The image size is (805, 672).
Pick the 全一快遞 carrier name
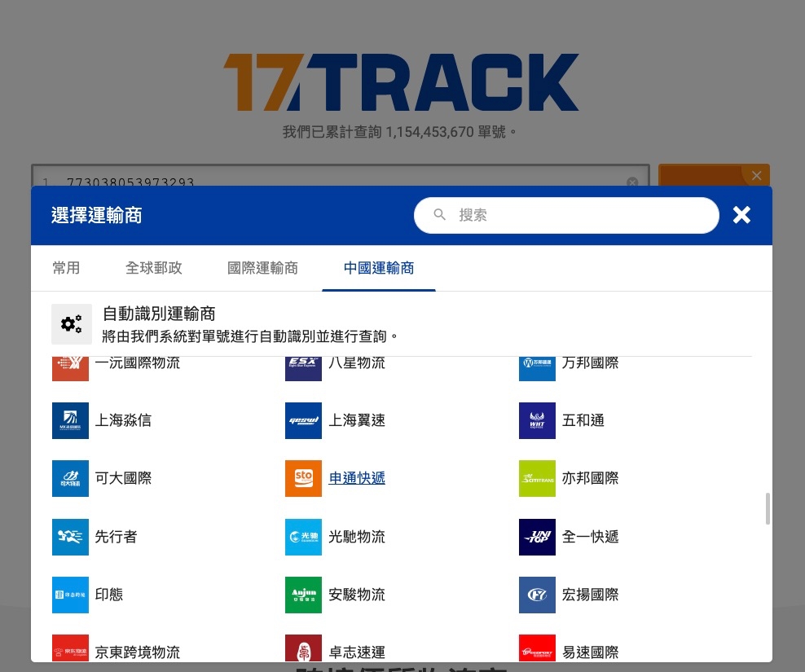[591, 537]
